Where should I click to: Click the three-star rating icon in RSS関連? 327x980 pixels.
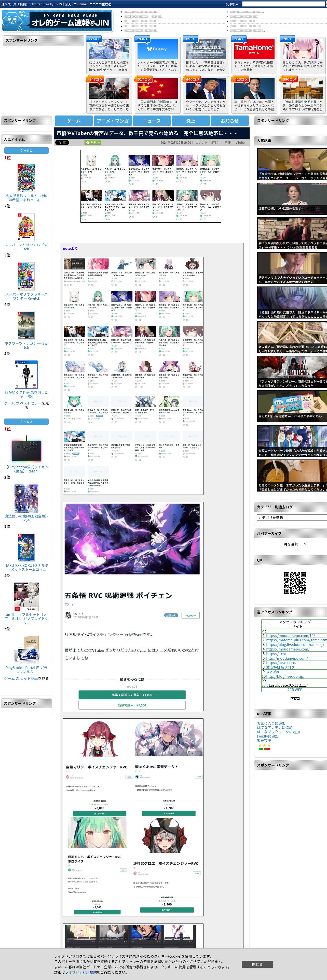pos(264,745)
